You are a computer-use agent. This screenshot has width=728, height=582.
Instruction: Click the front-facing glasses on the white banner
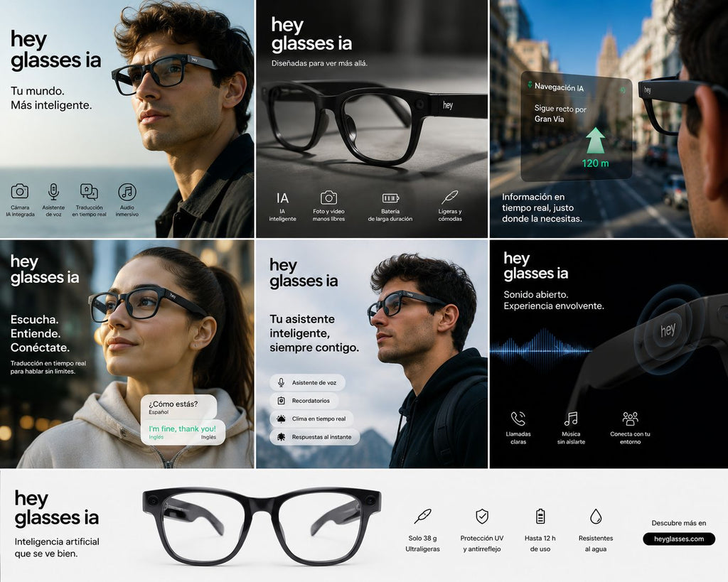point(262,525)
